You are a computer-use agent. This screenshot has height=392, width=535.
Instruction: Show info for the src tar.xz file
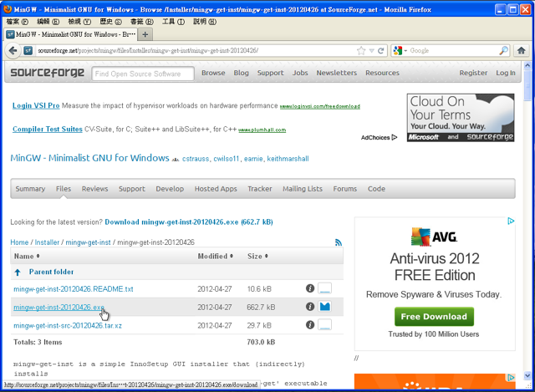click(x=310, y=324)
